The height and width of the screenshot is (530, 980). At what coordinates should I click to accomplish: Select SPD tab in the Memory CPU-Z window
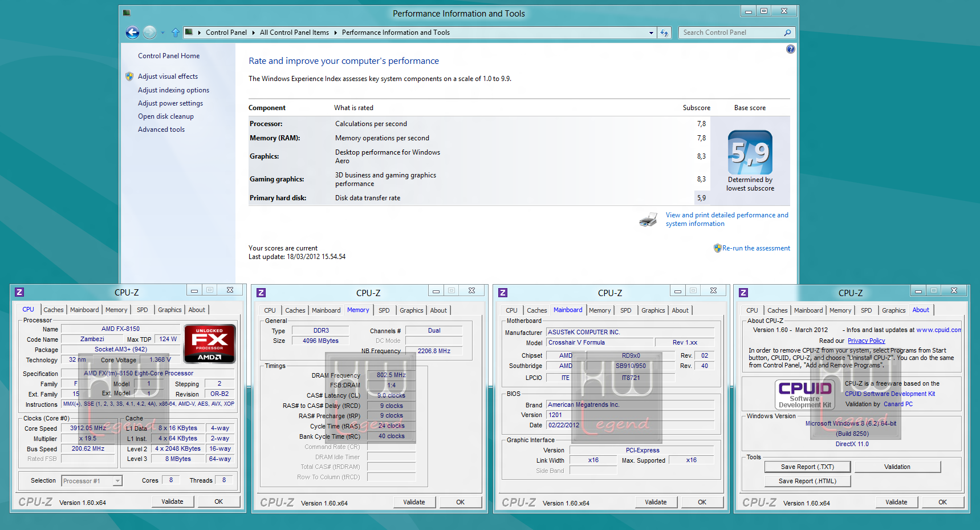click(384, 310)
